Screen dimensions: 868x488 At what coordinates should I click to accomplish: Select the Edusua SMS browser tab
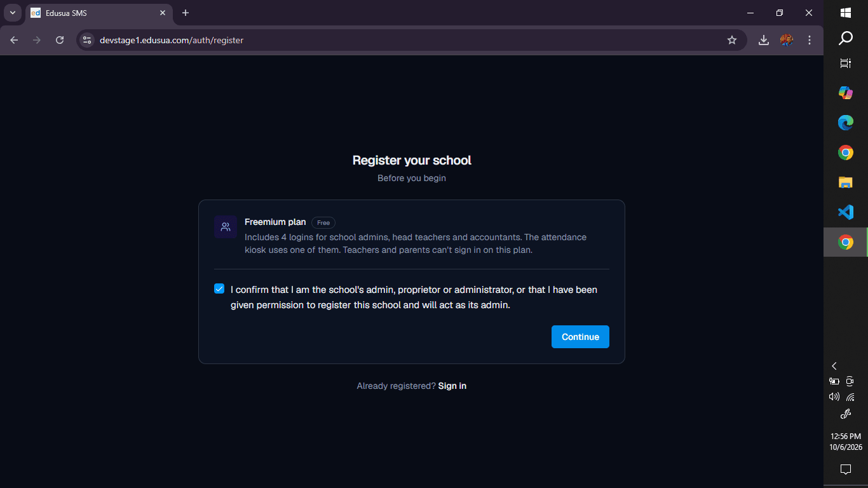pos(98,13)
